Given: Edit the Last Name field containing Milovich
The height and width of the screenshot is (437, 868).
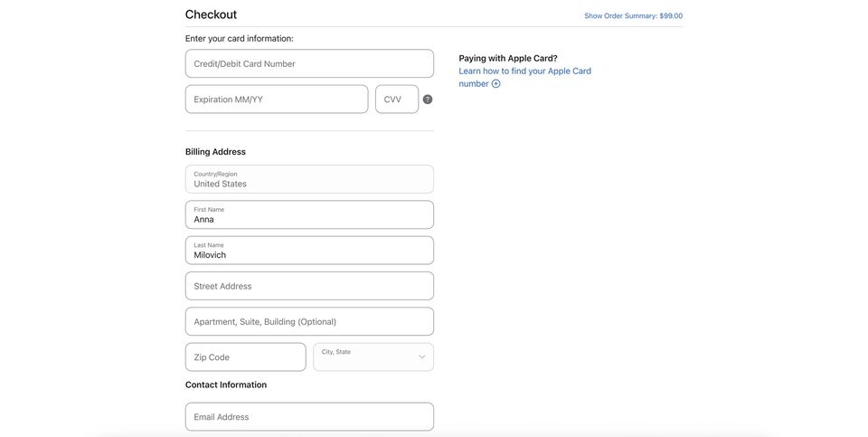Looking at the screenshot, I should click(309, 251).
